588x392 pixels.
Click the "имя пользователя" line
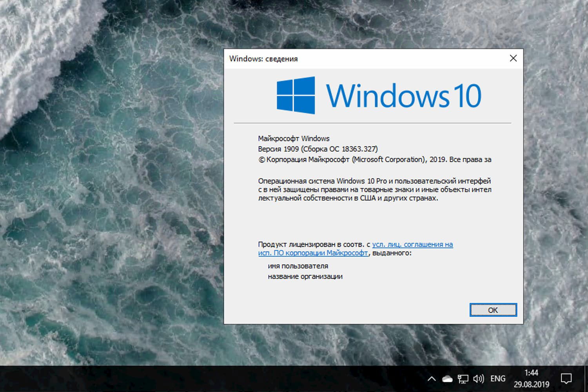click(298, 266)
